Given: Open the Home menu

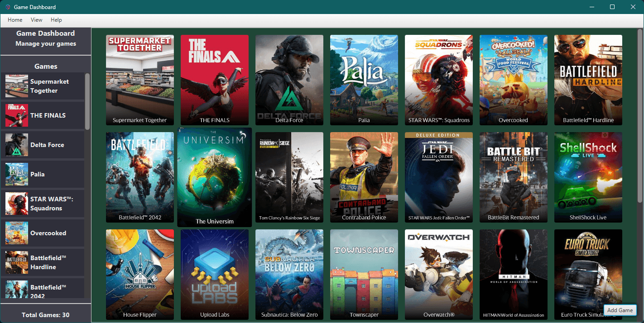Looking at the screenshot, I should coord(15,20).
